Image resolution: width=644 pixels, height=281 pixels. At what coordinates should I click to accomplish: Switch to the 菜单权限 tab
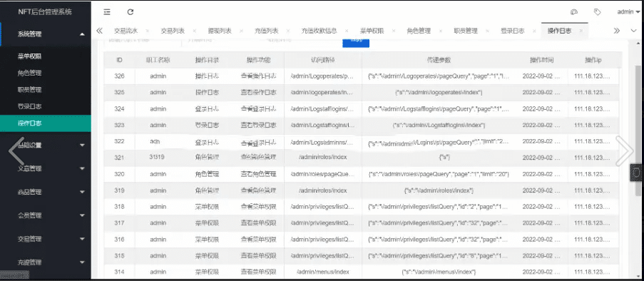pos(372,31)
